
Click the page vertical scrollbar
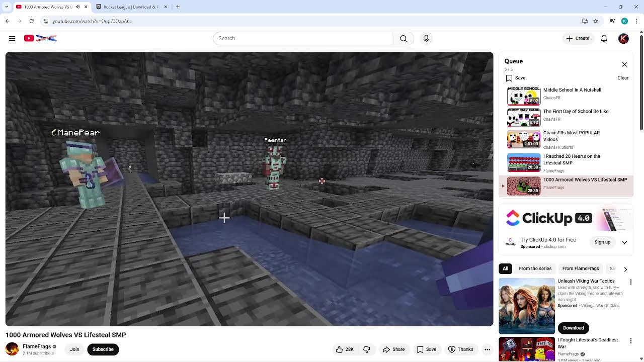pos(641,83)
